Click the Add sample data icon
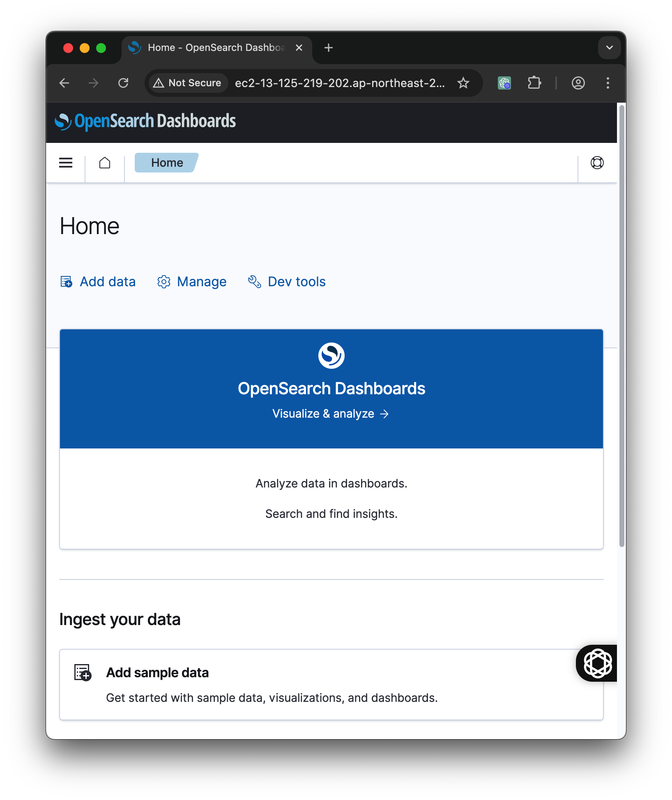The width and height of the screenshot is (672, 800). [x=83, y=673]
